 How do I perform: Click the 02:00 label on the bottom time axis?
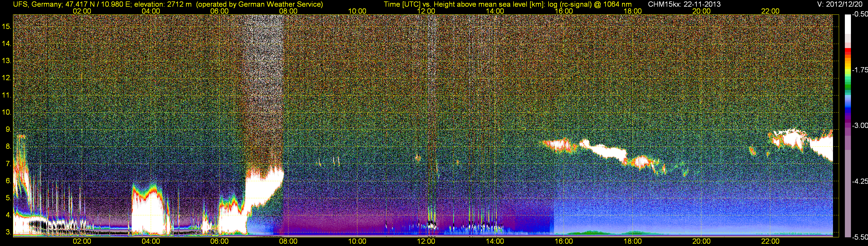coord(82,241)
